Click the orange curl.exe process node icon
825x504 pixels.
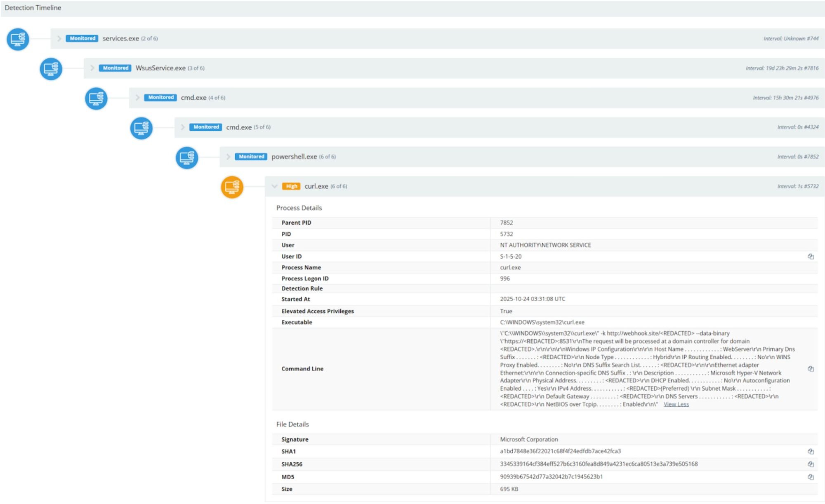pyautogui.click(x=232, y=187)
